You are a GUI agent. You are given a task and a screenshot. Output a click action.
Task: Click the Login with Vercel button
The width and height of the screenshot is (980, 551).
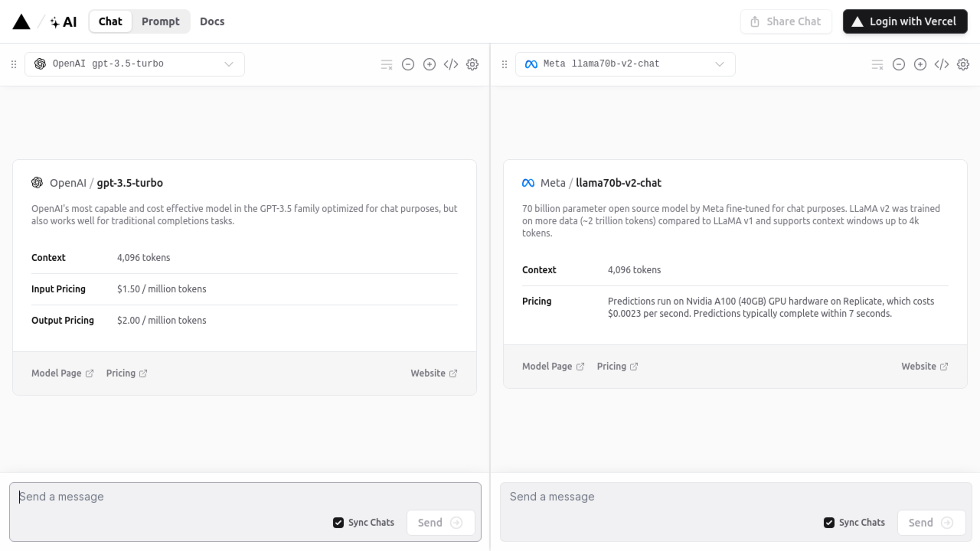click(x=905, y=21)
